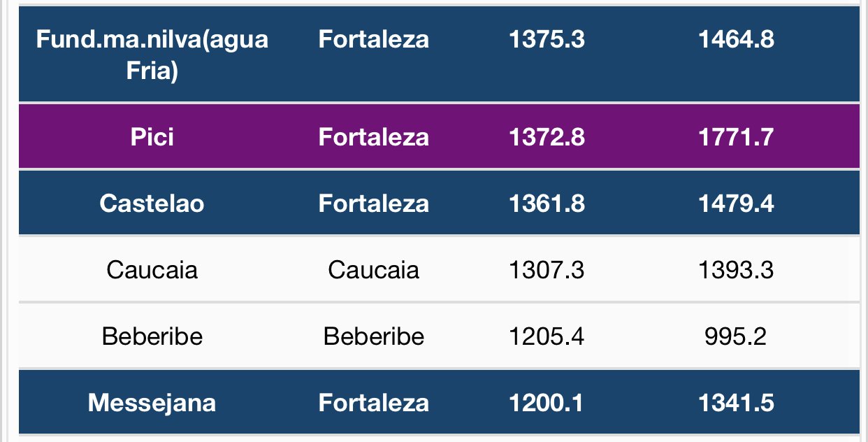Select Caucaia in the first column

(x=152, y=270)
